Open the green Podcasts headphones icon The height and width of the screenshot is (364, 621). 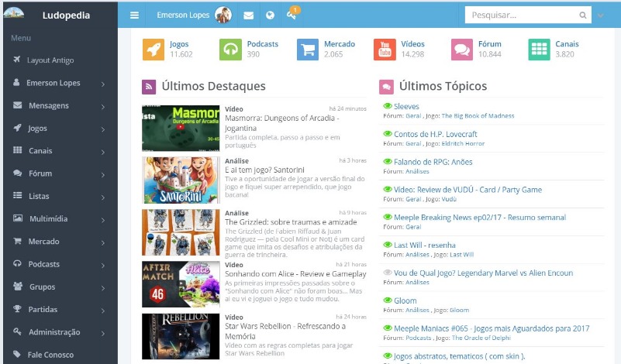tap(230, 50)
